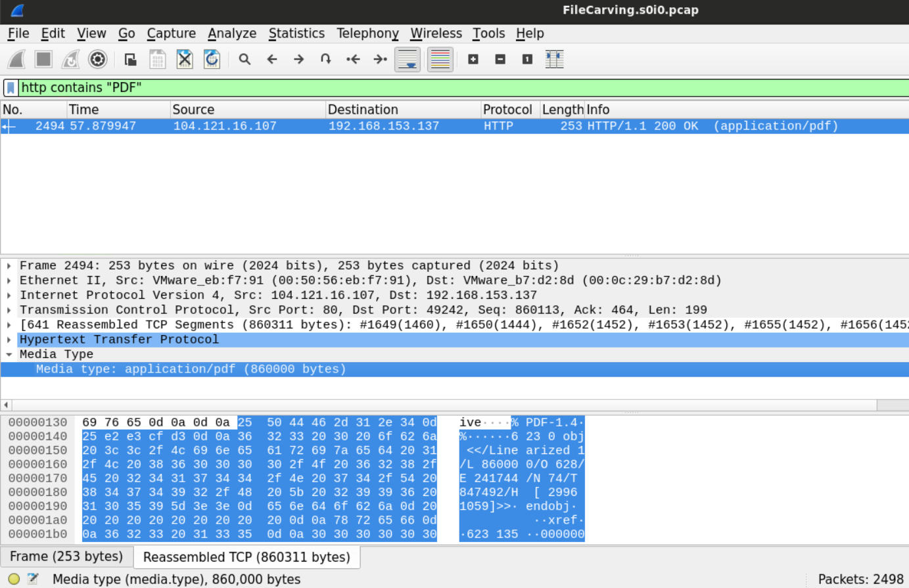Click the filter bookmark icon

pos(11,88)
